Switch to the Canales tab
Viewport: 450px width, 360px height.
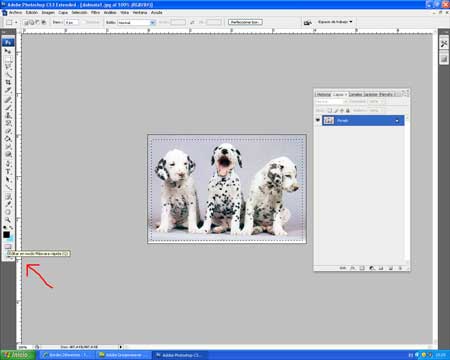pyautogui.click(x=355, y=94)
